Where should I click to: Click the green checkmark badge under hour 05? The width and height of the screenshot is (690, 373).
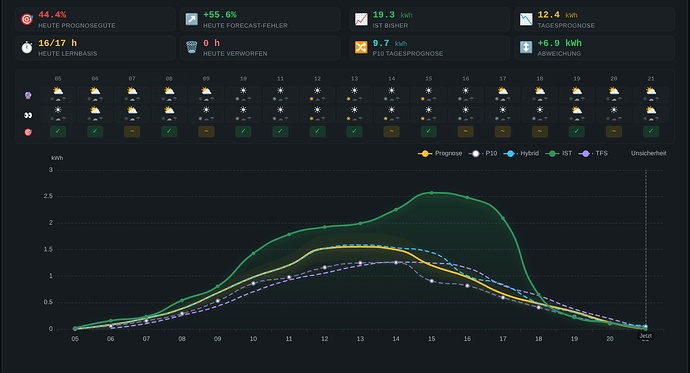coord(58,131)
